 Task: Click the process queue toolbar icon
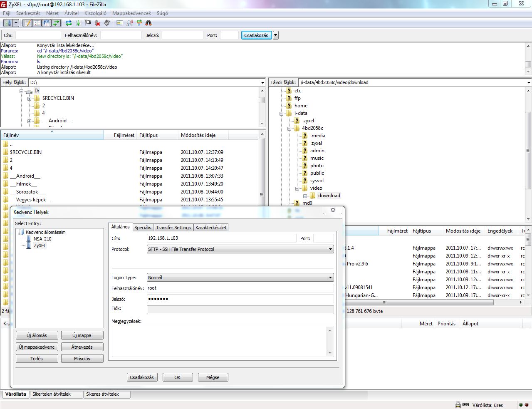click(x=78, y=23)
